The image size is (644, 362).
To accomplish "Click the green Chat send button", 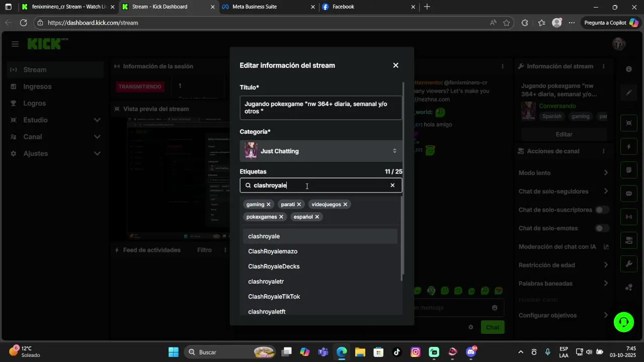I will 493,327.
